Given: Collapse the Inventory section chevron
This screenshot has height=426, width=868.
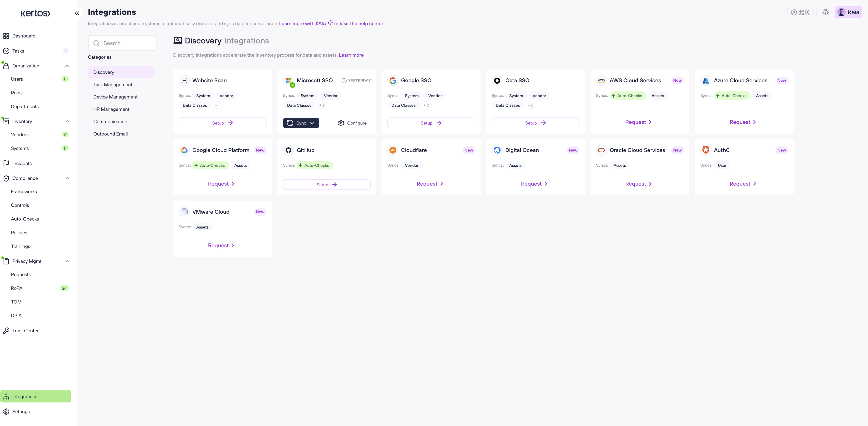Looking at the screenshot, I should tap(67, 121).
